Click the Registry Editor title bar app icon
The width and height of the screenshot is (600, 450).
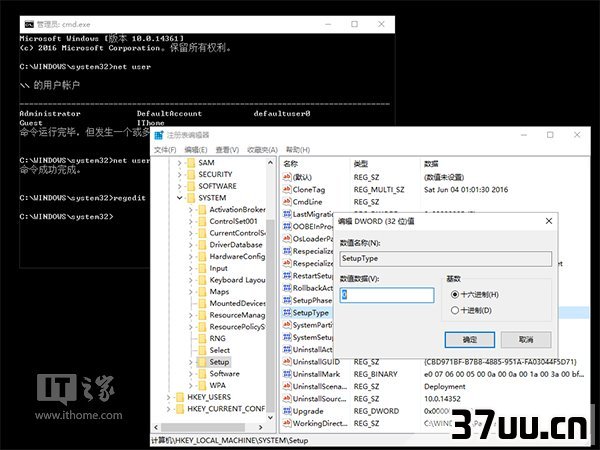tap(159, 135)
